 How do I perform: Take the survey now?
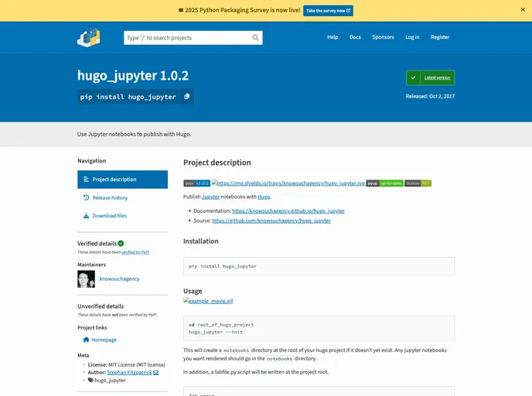tap(328, 11)
